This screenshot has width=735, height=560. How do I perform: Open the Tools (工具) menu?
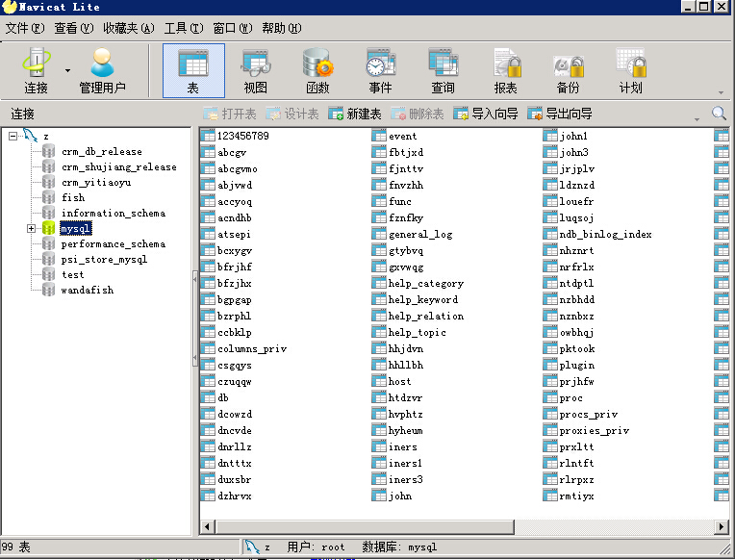click(x=184, y=28)
